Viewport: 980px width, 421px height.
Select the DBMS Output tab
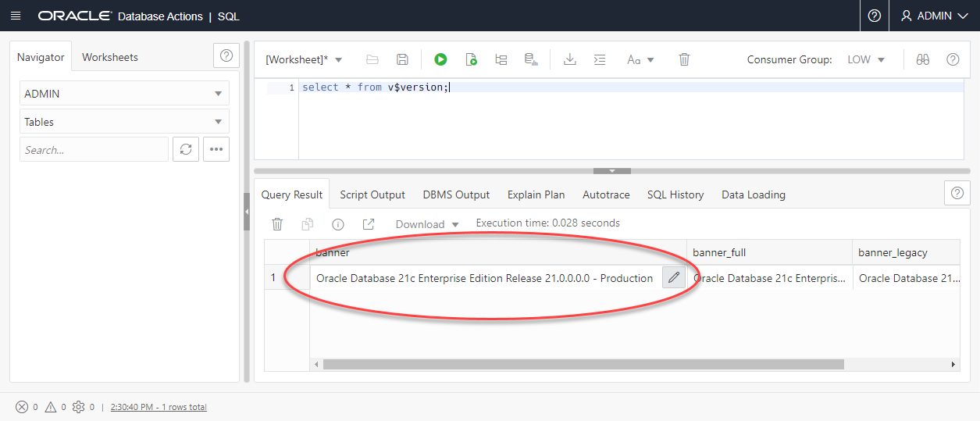point(456,194)
